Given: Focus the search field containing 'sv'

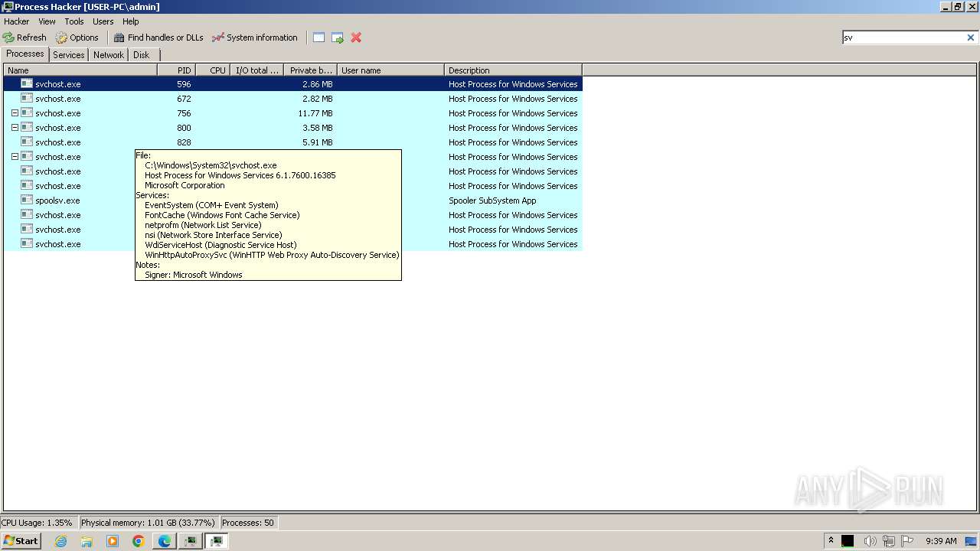Looking at the screenshot, I should (903, 37).
